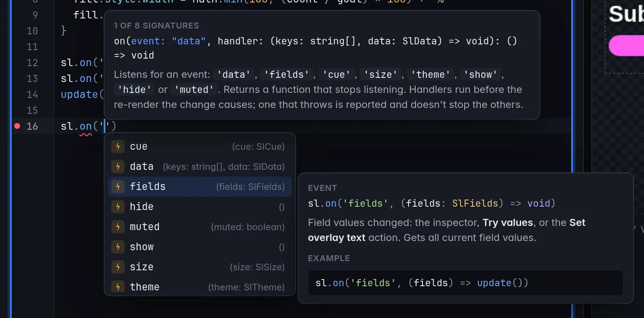The width and height of the screenshot is (644, 318).
Task: Select the data event suggestion
Action: pyautogui.click(x=199, y=167)
